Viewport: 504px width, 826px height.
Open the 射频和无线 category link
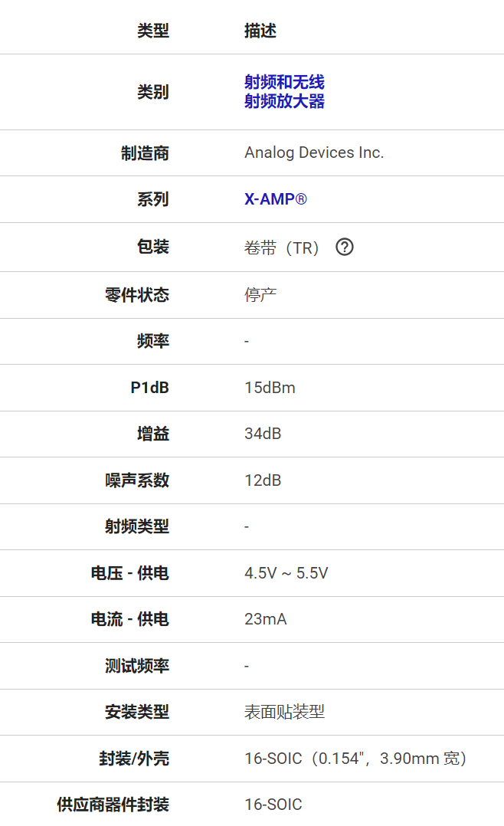pyautogui.click(x=284, y=82)
